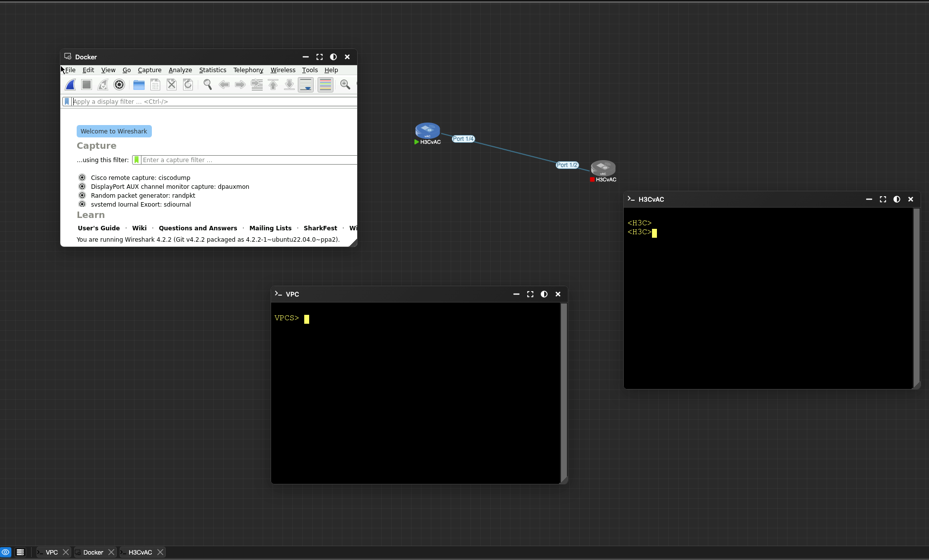
Task: Click the display filter bookmark icon
Action: (x=67, y=101)
